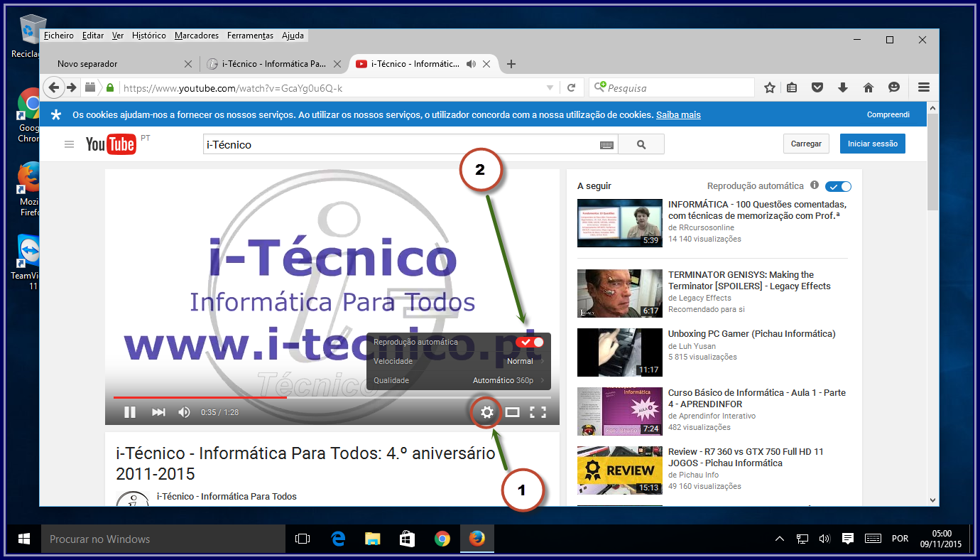This screenshot has width=980, height=560.
Task: Pause the video
Action: tap(130, 412)
